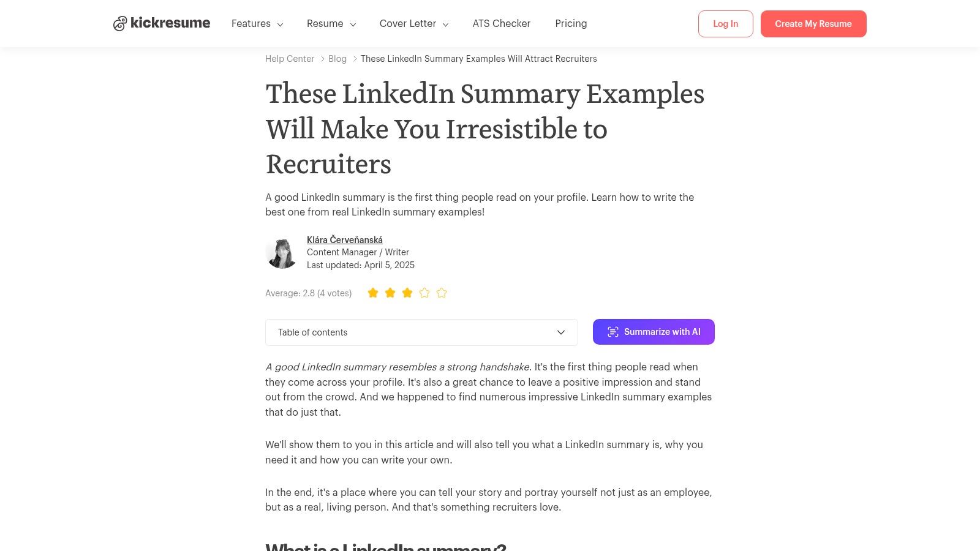Select the first rating star
The image size is (980, 551).
372,293
